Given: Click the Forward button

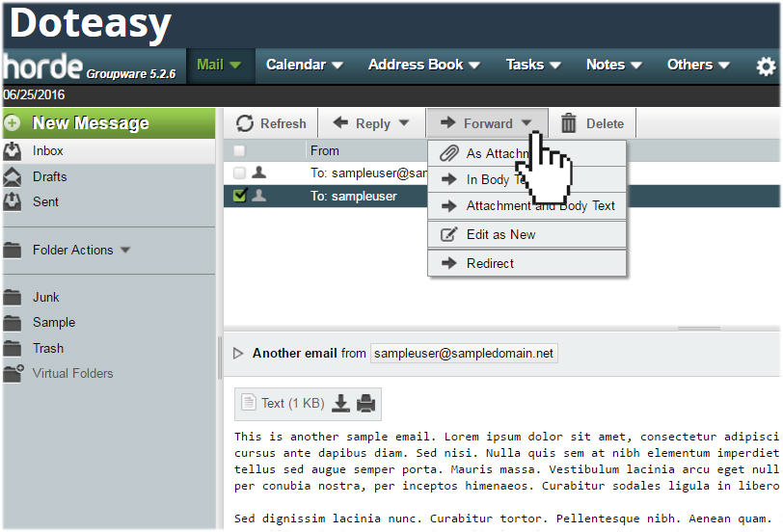Looking at the screenshot, I should 487,123.
